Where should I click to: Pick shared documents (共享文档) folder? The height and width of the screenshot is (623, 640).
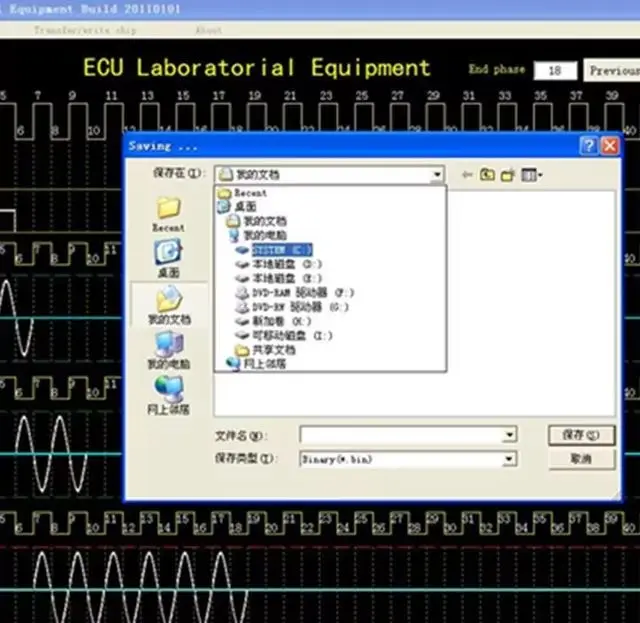coord(272,351)
